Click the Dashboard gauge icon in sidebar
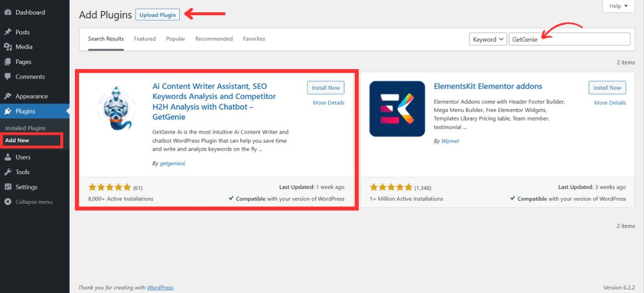This screenshot has height=293, width=644. pos(8,12)
